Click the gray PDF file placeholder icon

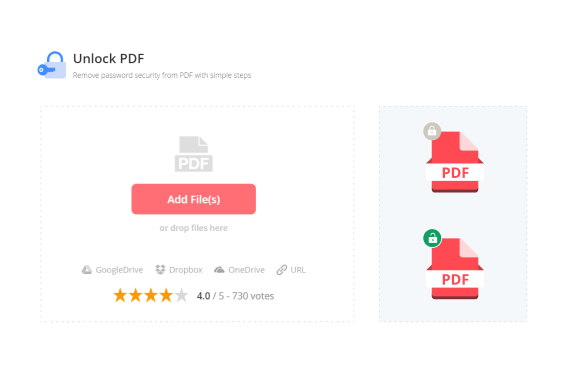tap(193, 154)
